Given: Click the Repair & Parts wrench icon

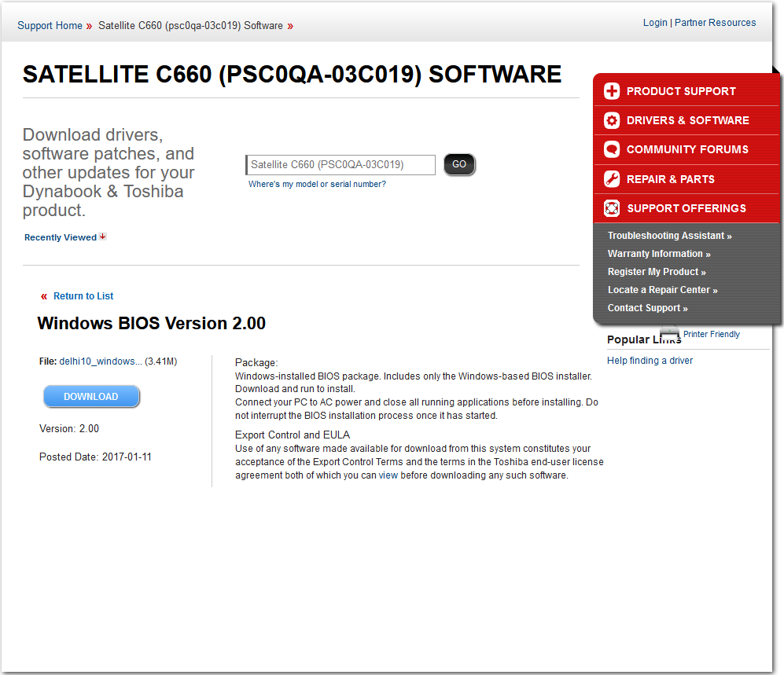Looking at the screenshot, I should coord(612,179).
